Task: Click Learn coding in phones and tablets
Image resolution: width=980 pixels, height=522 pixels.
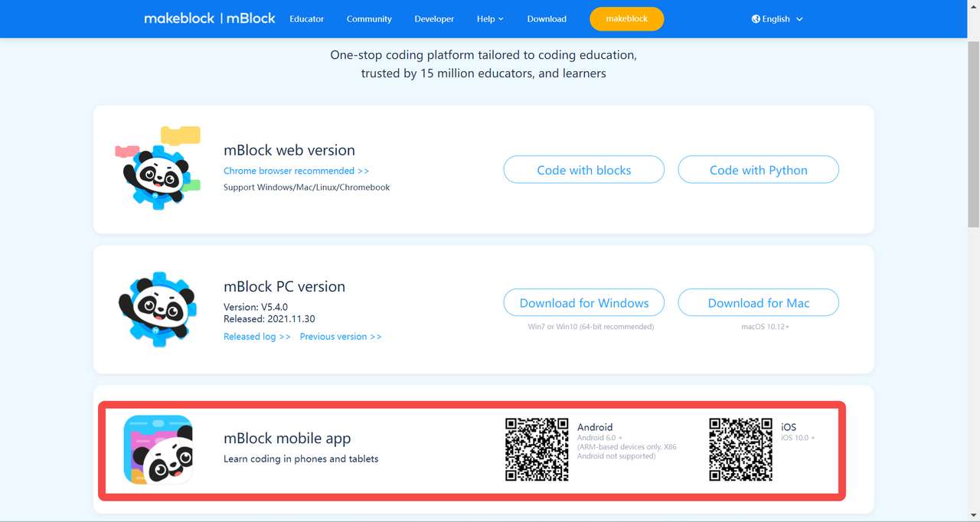Action: [x=301, y=459]
